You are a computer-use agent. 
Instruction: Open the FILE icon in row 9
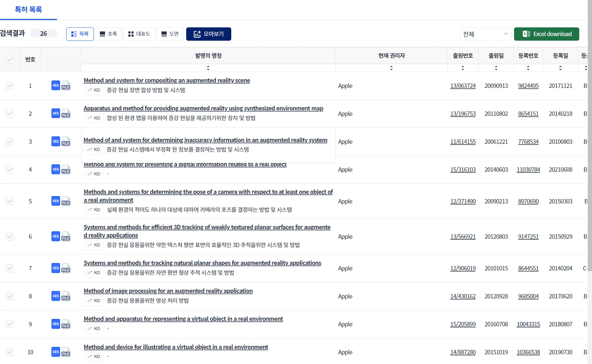click(x=66, y=324)
